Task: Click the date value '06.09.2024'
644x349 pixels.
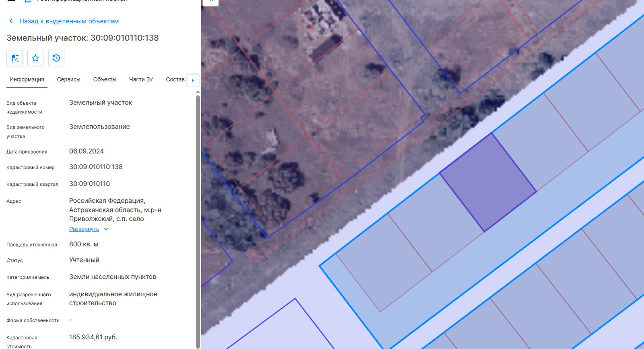Action: [x=87, y=151]
